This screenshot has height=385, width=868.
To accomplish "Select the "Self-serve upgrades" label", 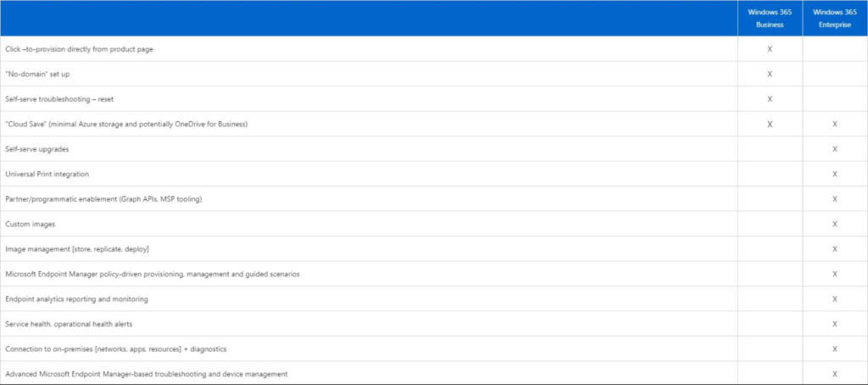I will point(37,149).
